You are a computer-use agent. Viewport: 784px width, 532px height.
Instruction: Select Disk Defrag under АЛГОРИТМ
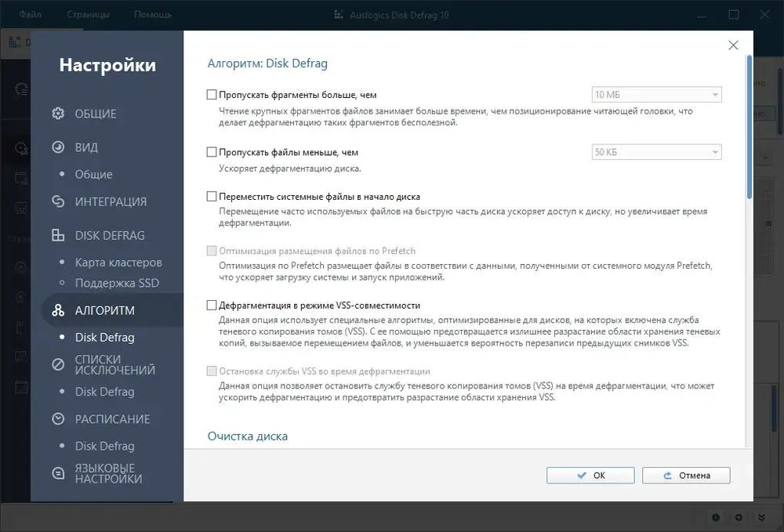click(x=104, y=338)
